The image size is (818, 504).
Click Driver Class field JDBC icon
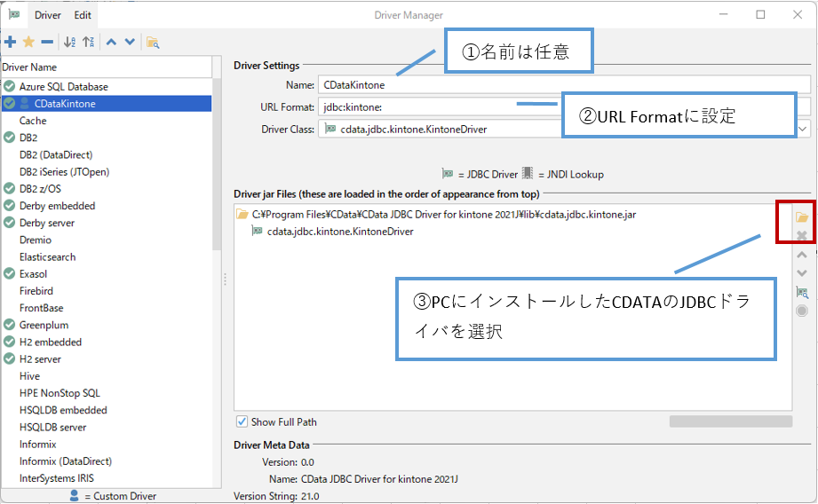click(x=330, y=129)
